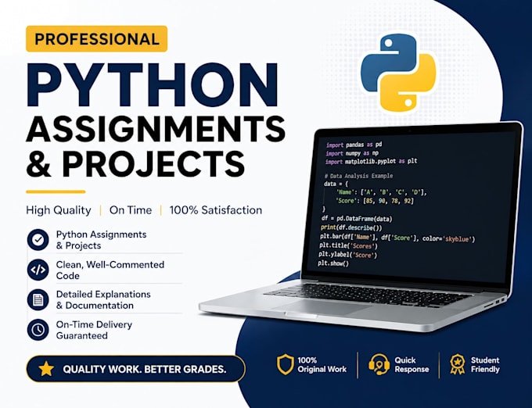This screenshot has height=408, width=532.
Task: Click the Student Friendly label
Action: [485, 365]
